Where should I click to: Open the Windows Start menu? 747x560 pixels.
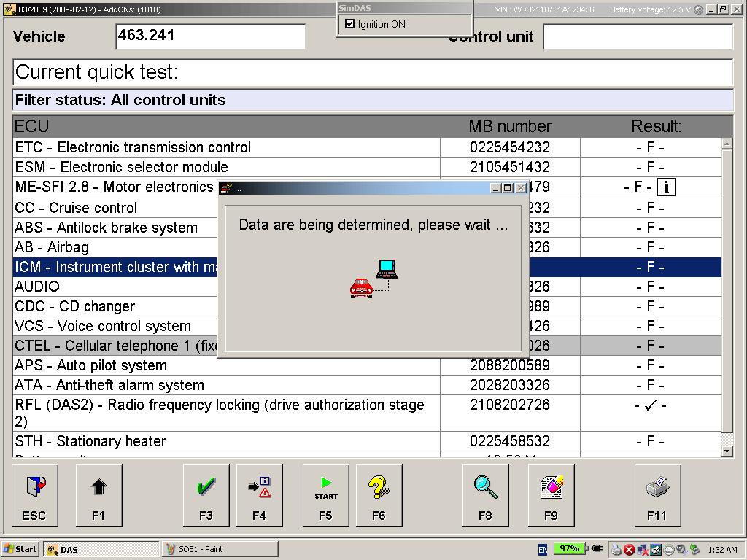point(20,549)
